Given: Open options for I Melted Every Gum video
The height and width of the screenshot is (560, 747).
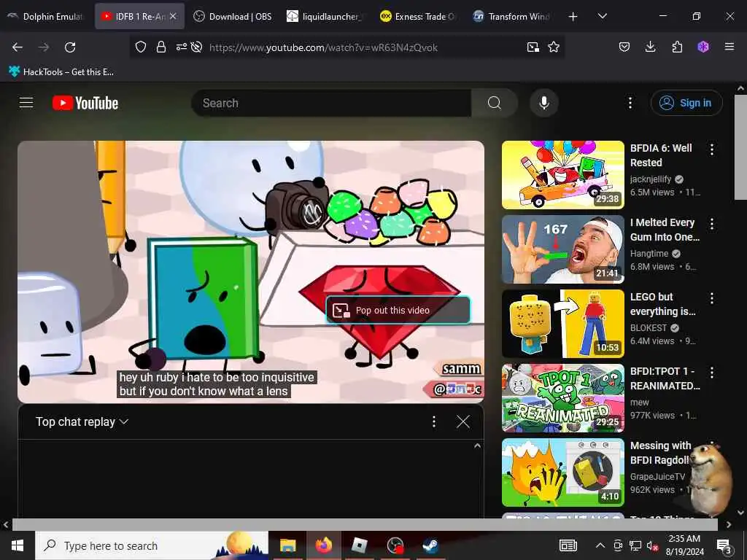Looking at the screenshot, I should click(712, 224).
